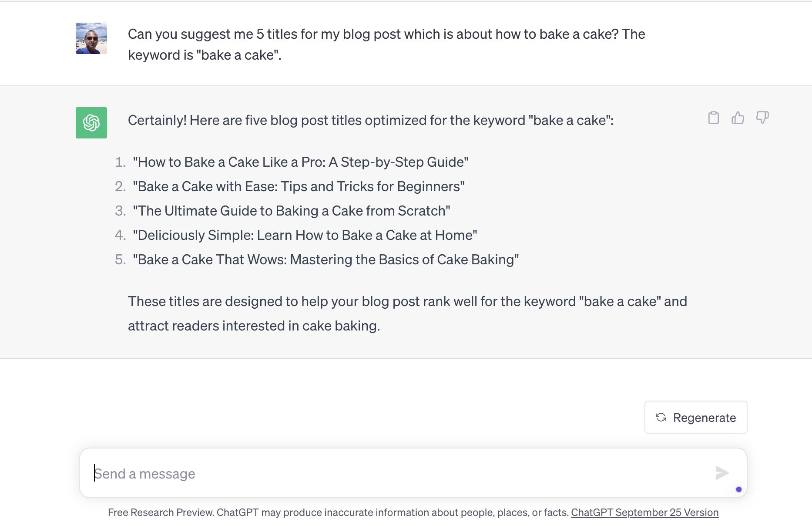Click the closing paragraph about ranking well
Viewport: 812px width, 526px height.
[407, 314]
